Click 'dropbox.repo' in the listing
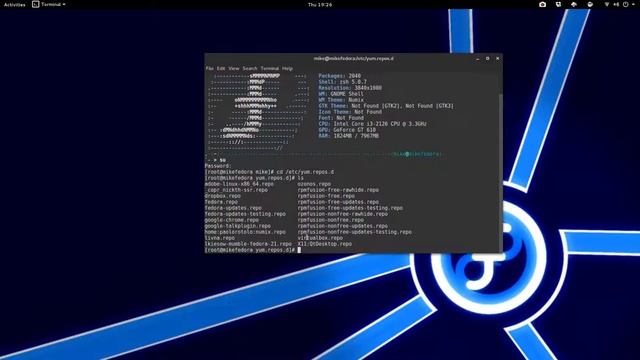 click(222, 196)
